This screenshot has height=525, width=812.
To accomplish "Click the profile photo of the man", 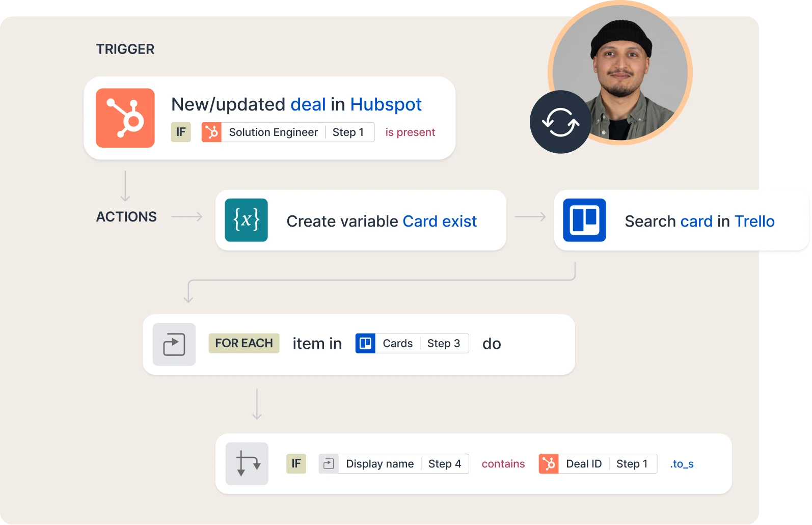I will (x=620, y=73).
